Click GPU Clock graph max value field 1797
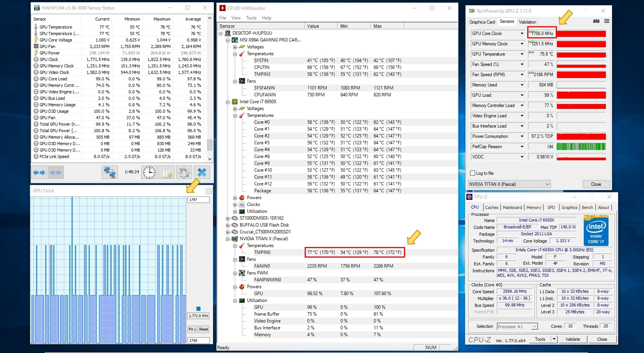Viewport: 644px width, 353px height. (198, 200)
